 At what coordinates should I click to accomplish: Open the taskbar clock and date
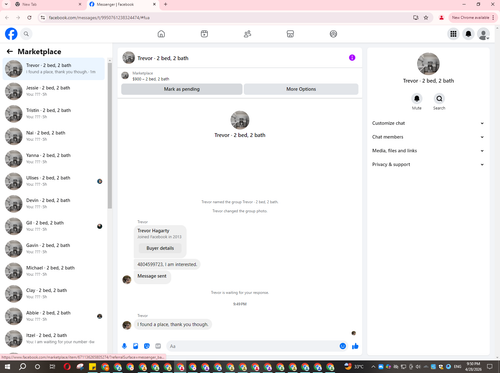(x=473, y=367)
